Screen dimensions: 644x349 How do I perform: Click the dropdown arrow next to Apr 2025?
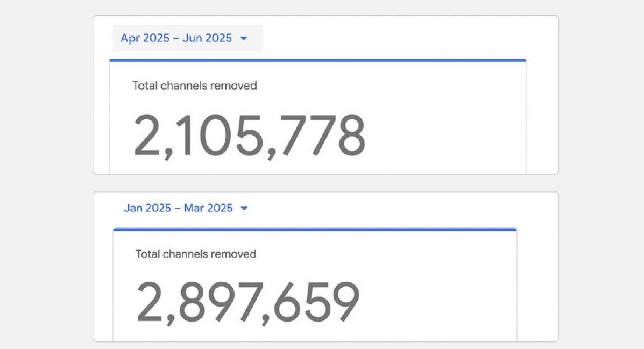pos(245,38)
